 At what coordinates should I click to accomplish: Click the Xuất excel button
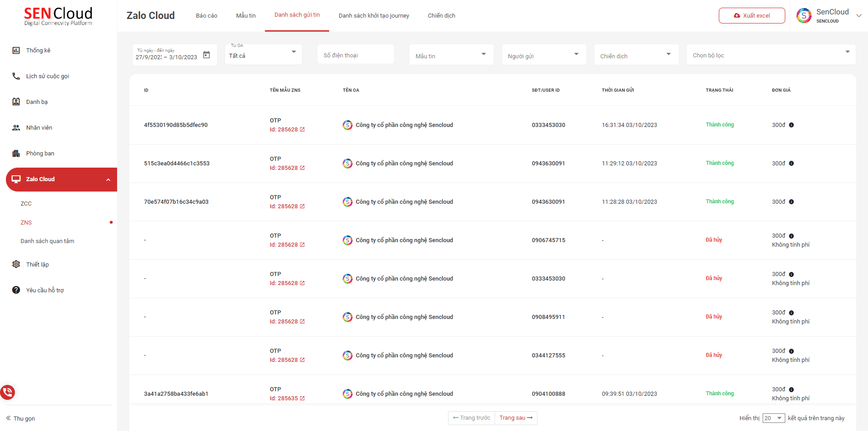tap(752, 16)
